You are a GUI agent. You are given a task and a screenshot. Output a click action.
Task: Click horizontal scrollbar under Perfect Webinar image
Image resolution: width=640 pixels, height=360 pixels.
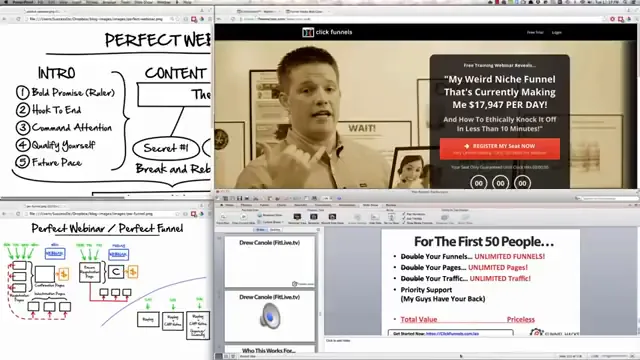[x=106, y=198]
